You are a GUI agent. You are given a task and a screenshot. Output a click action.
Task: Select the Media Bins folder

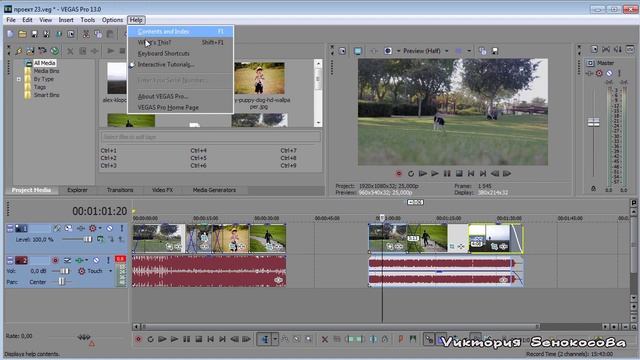(x=46, y=71)
